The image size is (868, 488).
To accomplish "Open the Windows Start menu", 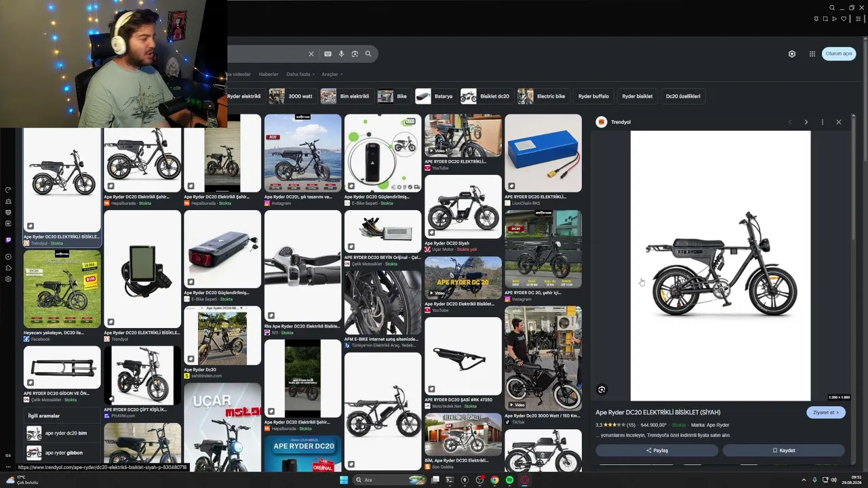I will [x=344, y=480].
